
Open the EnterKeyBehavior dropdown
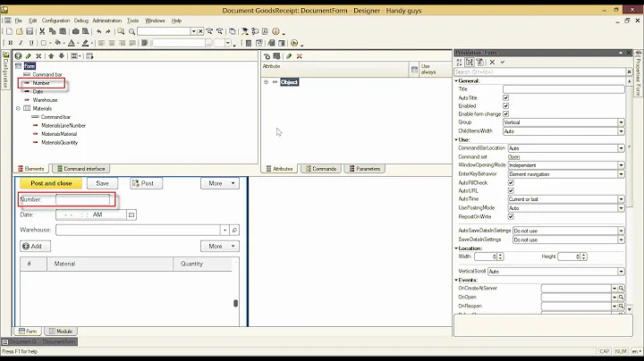click(x=621, y=174)
